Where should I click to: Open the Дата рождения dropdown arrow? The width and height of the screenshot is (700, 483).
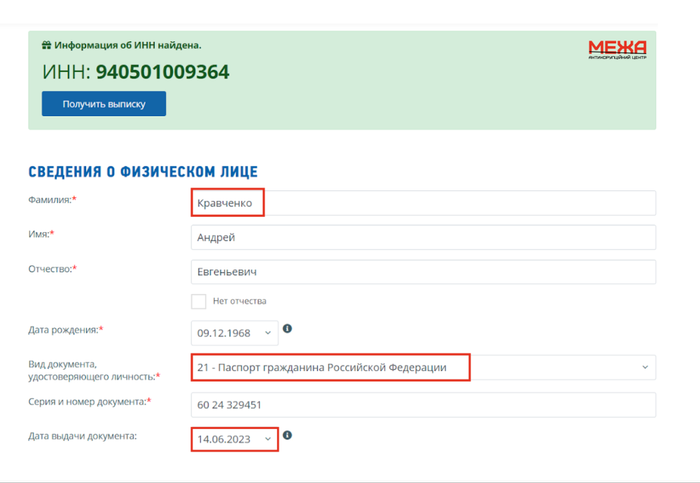tap(268, 333)
